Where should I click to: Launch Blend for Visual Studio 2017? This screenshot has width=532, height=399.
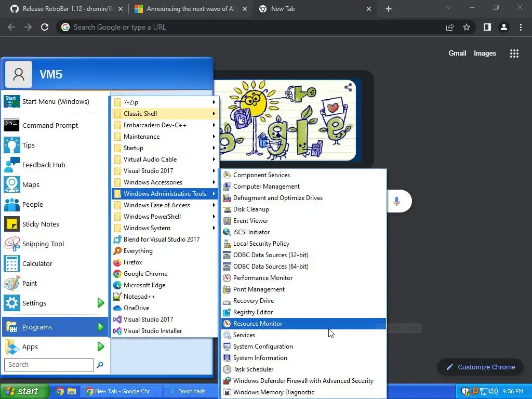165,240
